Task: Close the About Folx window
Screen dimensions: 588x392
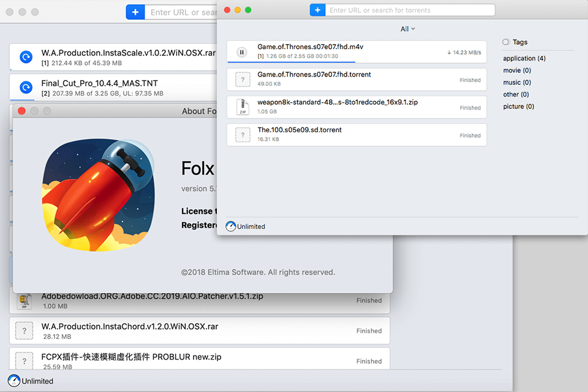Action: (x=22, y=111)
